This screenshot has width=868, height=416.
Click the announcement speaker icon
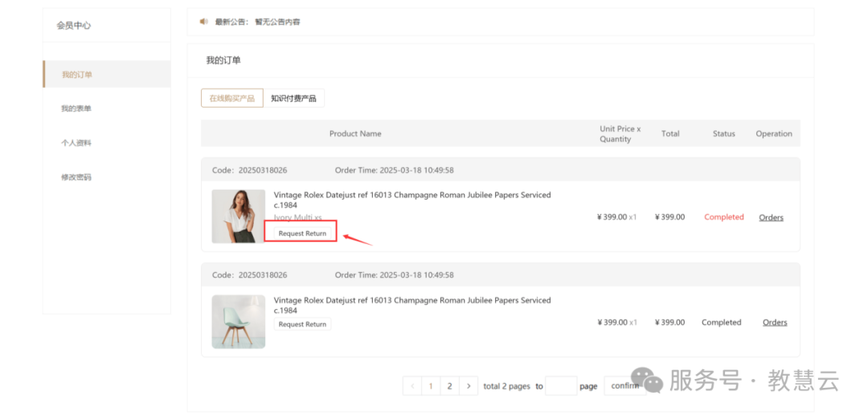(x=204, y=22)
